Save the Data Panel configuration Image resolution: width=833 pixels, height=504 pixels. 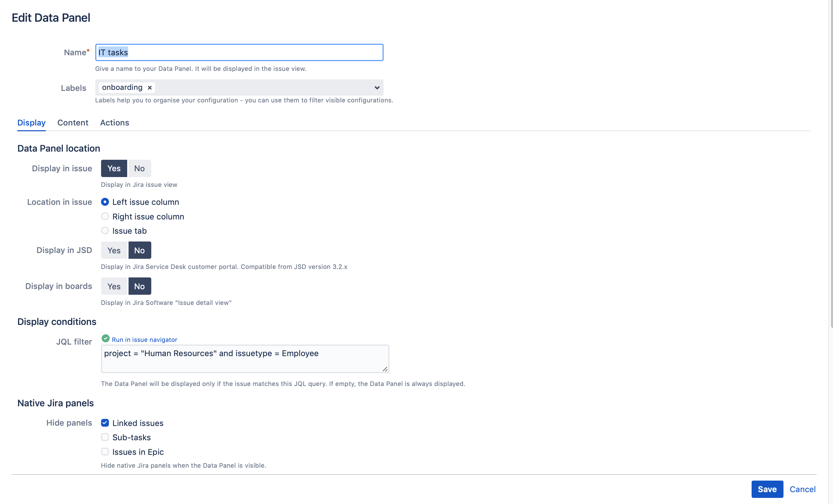click(767, 489)
